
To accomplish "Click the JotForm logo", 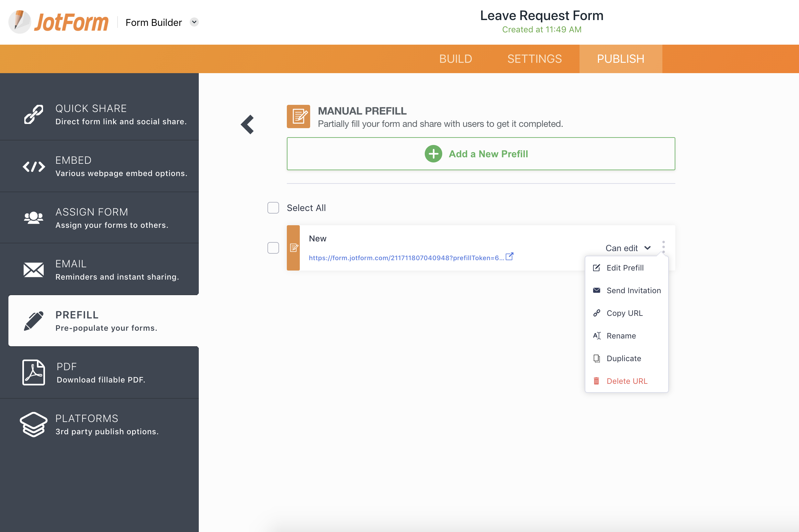I will (58, 22).
